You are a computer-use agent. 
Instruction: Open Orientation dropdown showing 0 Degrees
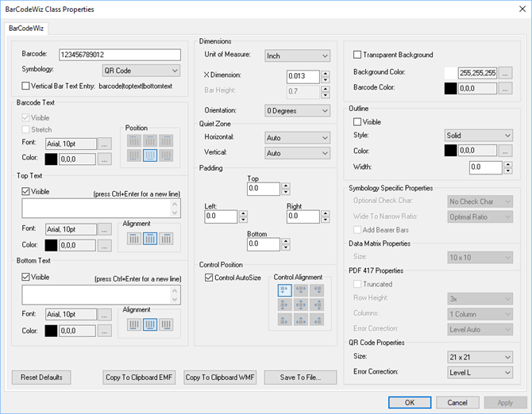click(x=297, y=111)
